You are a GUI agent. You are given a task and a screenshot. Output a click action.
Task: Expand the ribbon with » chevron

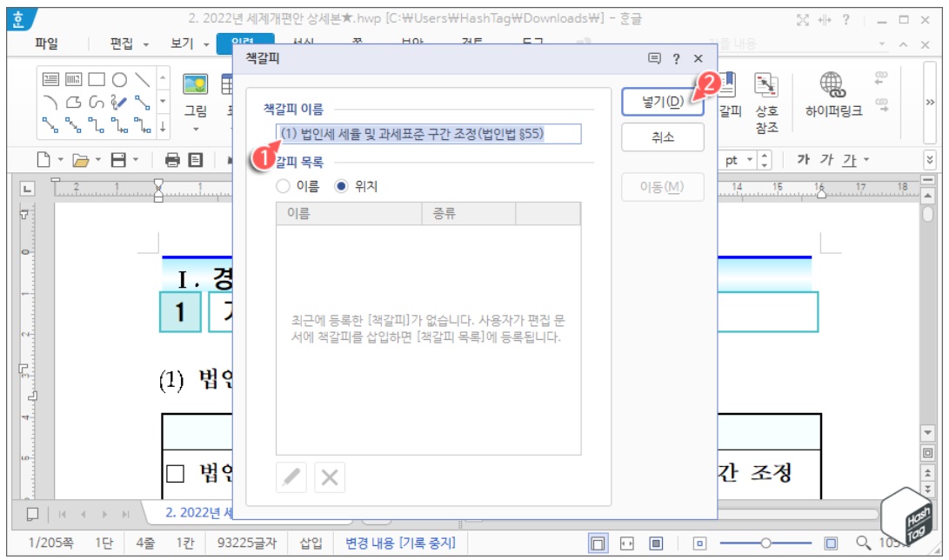click(x=930, y=103)
